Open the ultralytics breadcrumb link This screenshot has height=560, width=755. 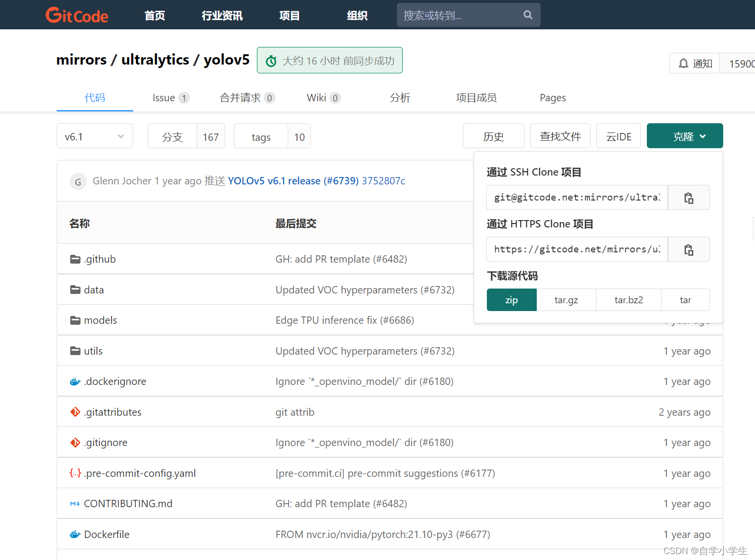[155, 60]
